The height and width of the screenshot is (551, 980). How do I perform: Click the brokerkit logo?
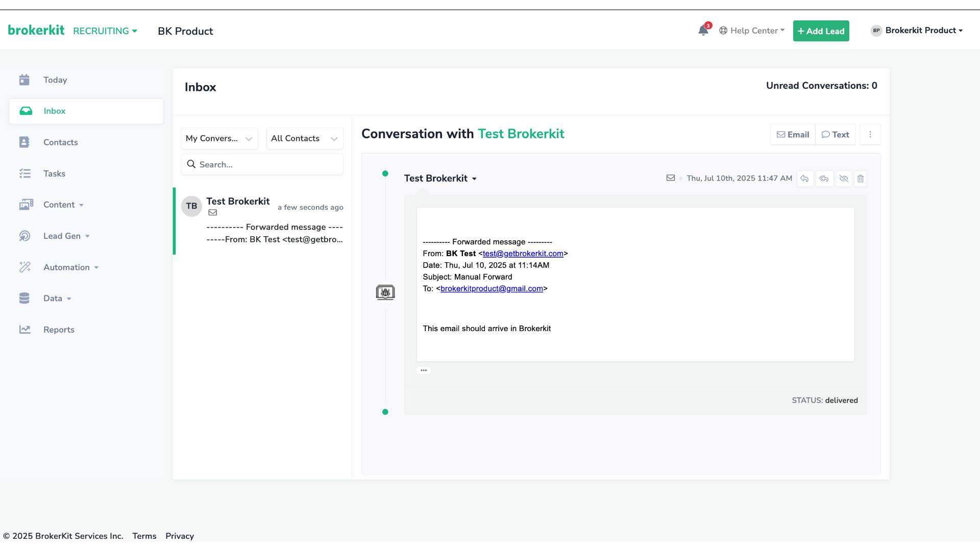tap(36, 30)
